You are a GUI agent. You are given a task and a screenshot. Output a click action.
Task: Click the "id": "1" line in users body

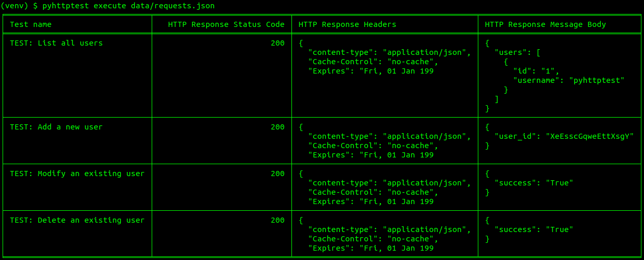coord(536,71)
